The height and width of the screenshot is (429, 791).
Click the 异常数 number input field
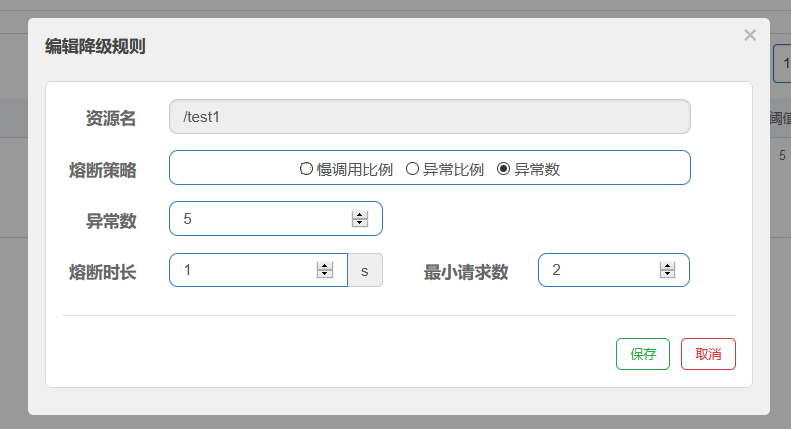[x=260, y=219]
